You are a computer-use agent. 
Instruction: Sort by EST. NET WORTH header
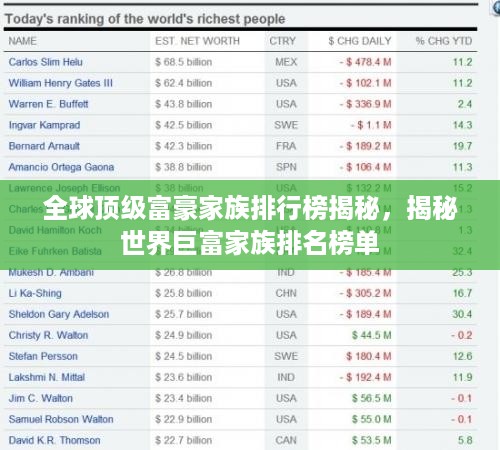pos(197,41)
